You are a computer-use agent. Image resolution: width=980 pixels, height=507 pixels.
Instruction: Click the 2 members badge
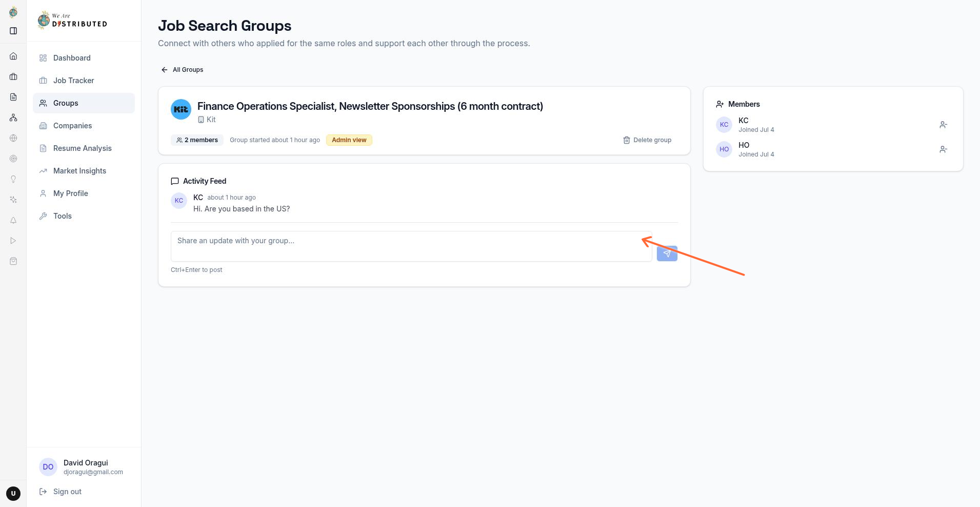tap(197, 140)
